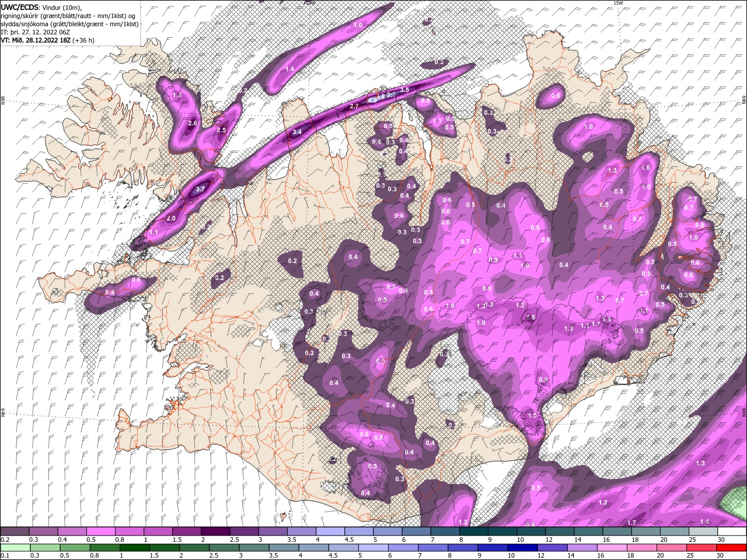Click the '1.6' value in the northeast

tap(645, 167)
